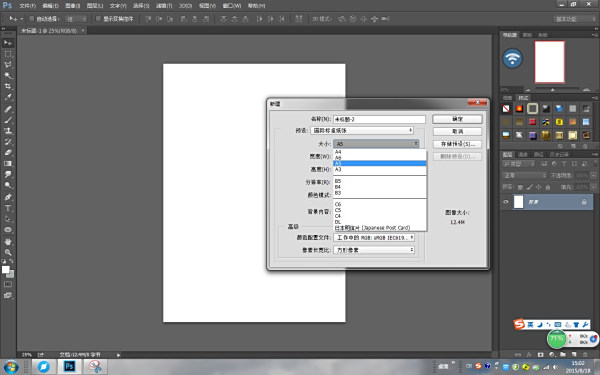Click the foreground color swatch
Image resolution: width=600 pixels, height=375 pixels.
(6, 269)
